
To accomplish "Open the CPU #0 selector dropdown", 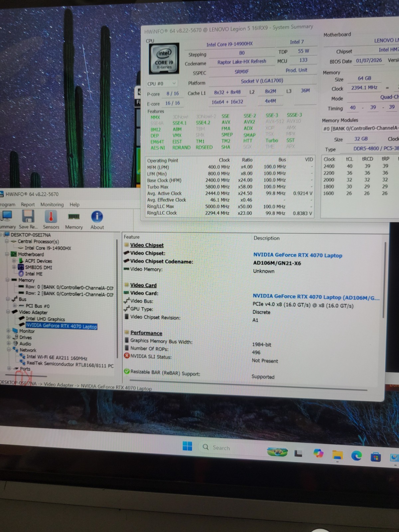I will click(x=162, y=83).
